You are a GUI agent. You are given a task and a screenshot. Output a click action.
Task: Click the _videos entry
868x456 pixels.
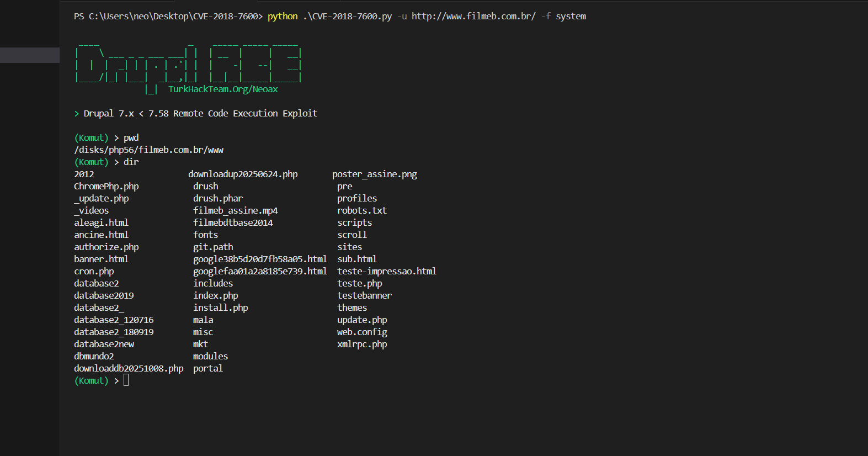point(92,211)
